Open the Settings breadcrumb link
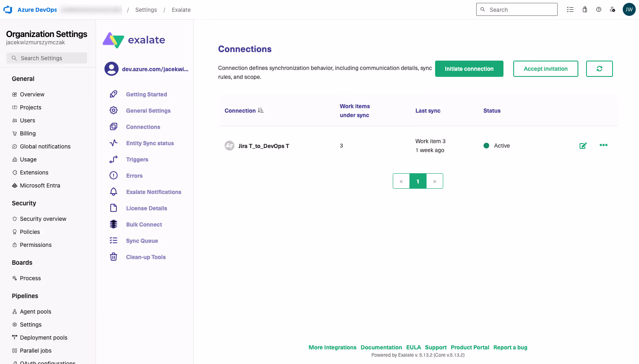Screen dimensions: 639x364 coord(146,10)
